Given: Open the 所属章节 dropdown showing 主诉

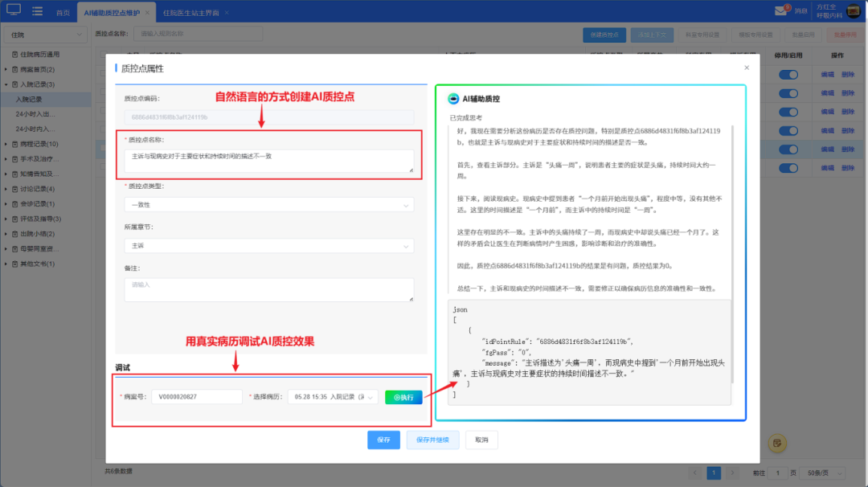Looking at the screenshot, I should [x=269, y=246].
